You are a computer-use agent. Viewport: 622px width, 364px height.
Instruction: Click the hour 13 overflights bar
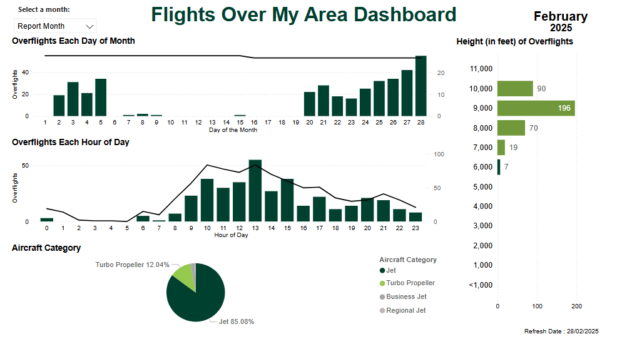(255, 191)
